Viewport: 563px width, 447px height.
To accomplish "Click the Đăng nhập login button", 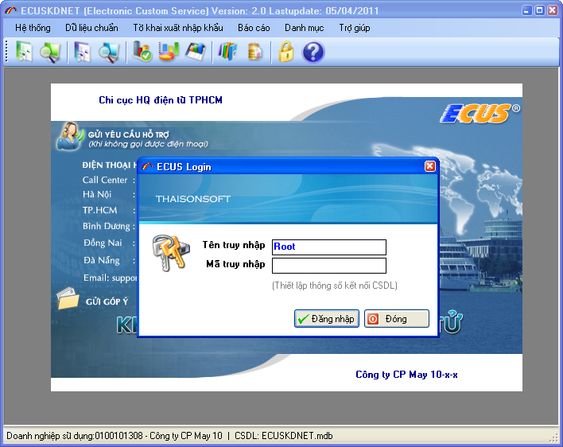I will pos(326,318).
